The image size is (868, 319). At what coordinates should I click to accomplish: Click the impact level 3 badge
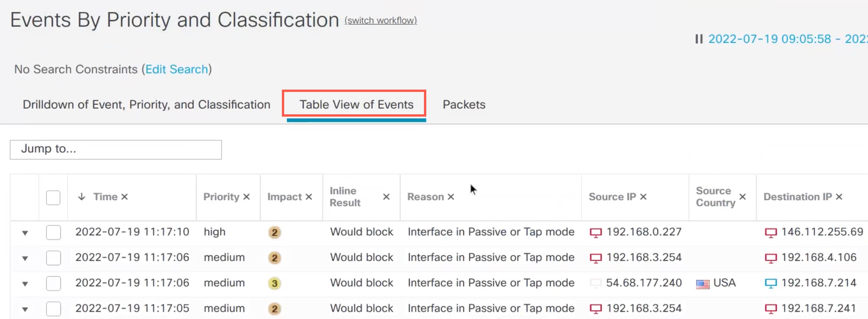tap(275, 283)
